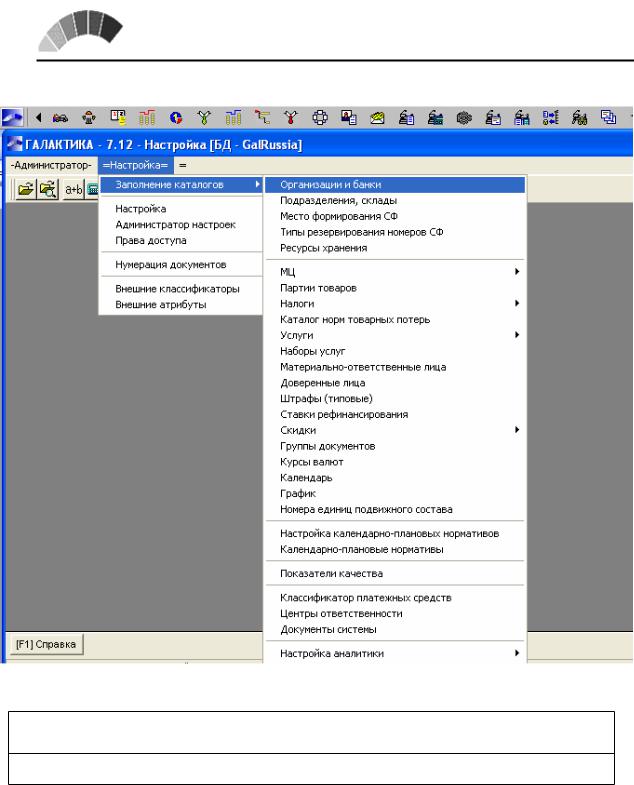Click the left arrow icon in top toolbar
634x785 pixels.
(38, 118)
